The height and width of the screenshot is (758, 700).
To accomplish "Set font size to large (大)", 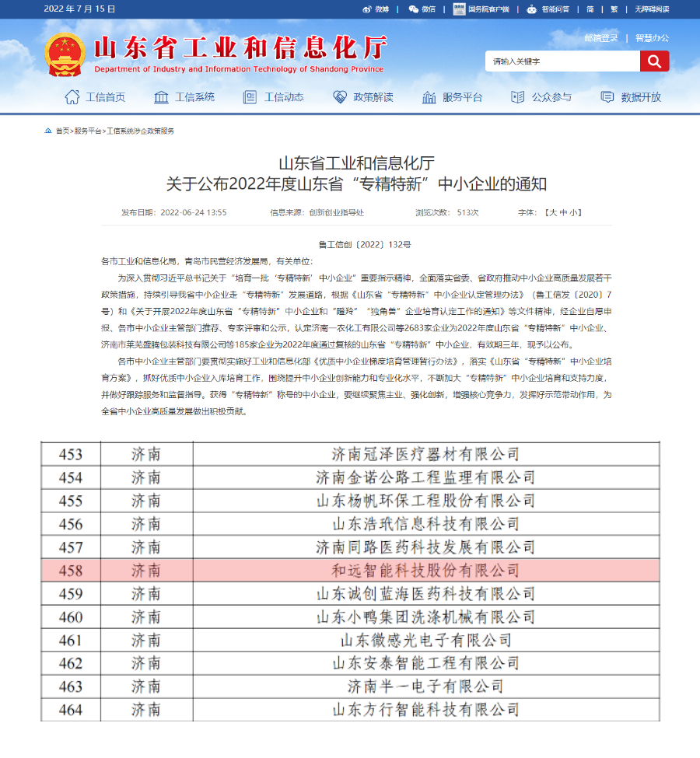I will pos(551,212).
